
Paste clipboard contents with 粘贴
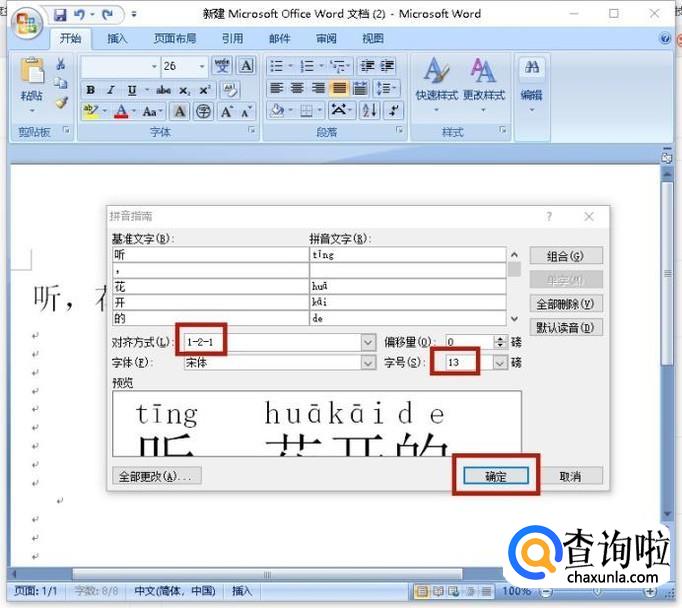pos(32,85)
